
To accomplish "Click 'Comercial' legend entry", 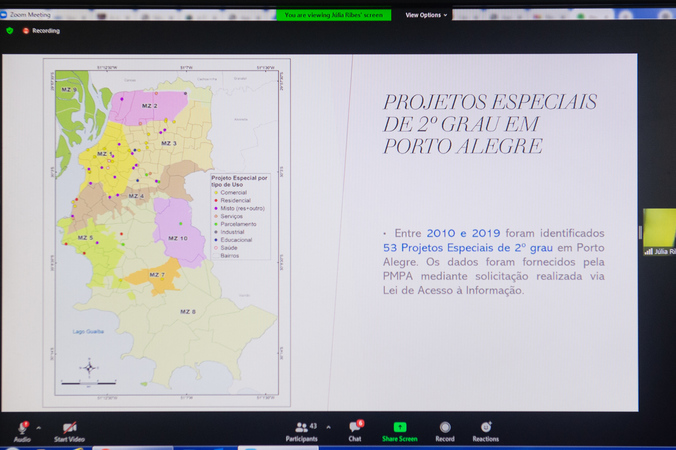I will [x=231, y=193].
